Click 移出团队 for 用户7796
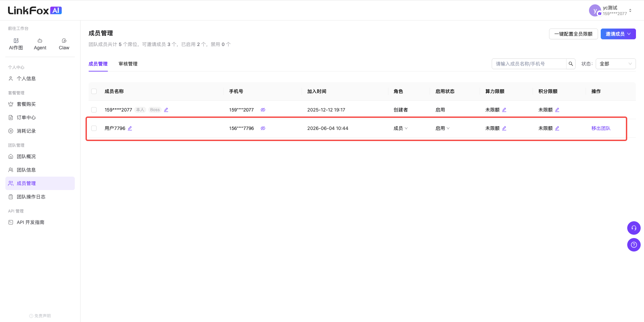The image size is (644, 322). point(601,128)
